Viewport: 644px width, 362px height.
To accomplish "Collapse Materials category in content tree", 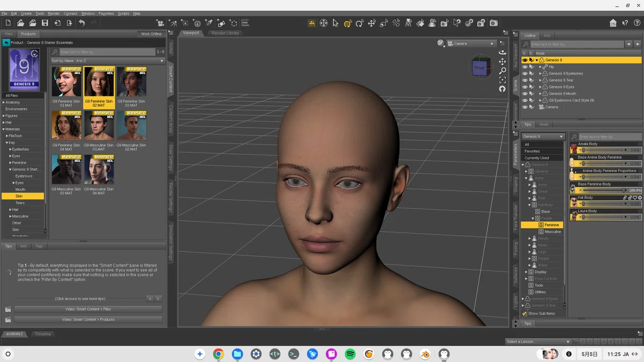I will [x=4, y=129].
